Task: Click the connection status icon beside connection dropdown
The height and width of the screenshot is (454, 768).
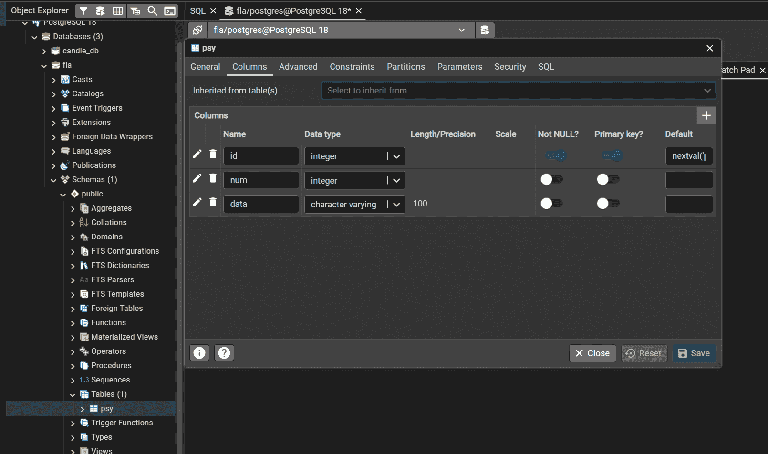Action: pos(197,30)
